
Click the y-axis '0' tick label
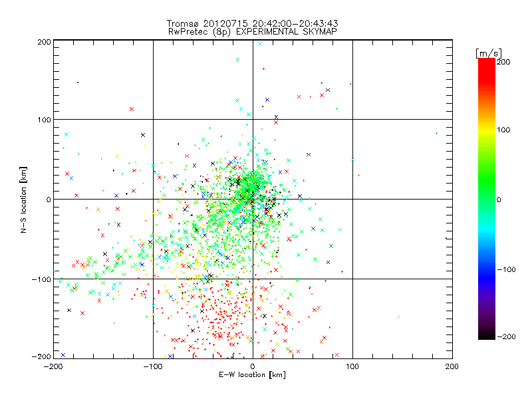point(49,199)
